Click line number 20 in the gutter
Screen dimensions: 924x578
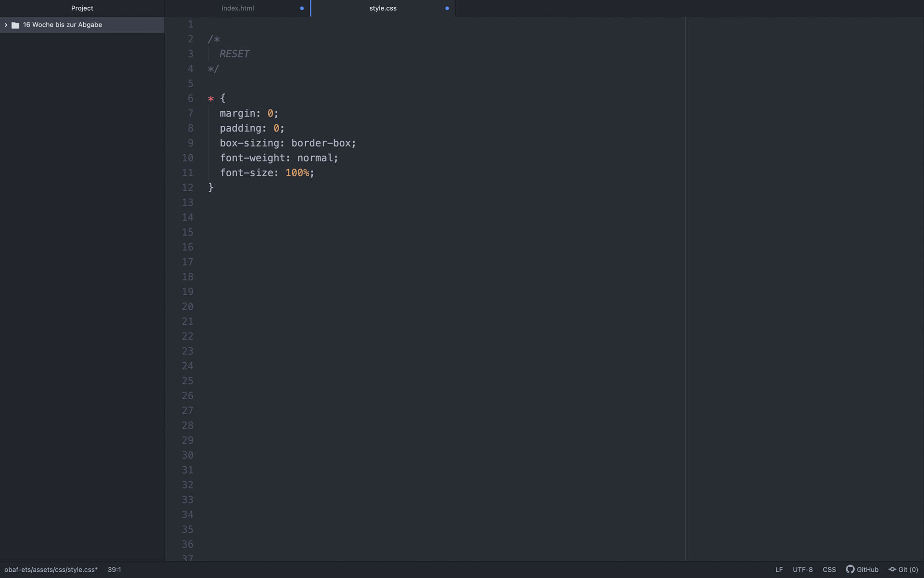click(188, 307)
